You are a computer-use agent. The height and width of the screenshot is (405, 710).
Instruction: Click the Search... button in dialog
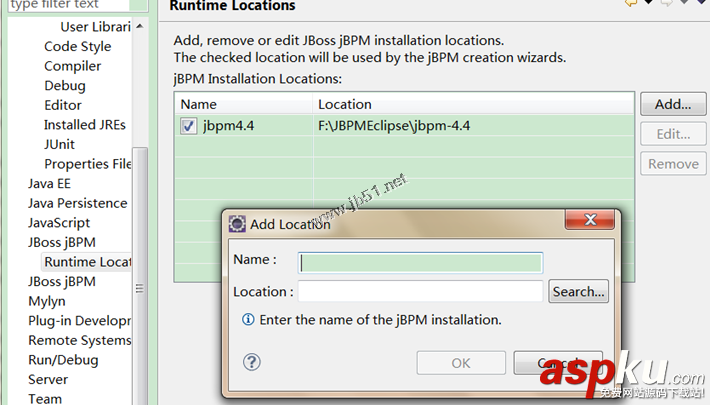click(x=578, y=291)
